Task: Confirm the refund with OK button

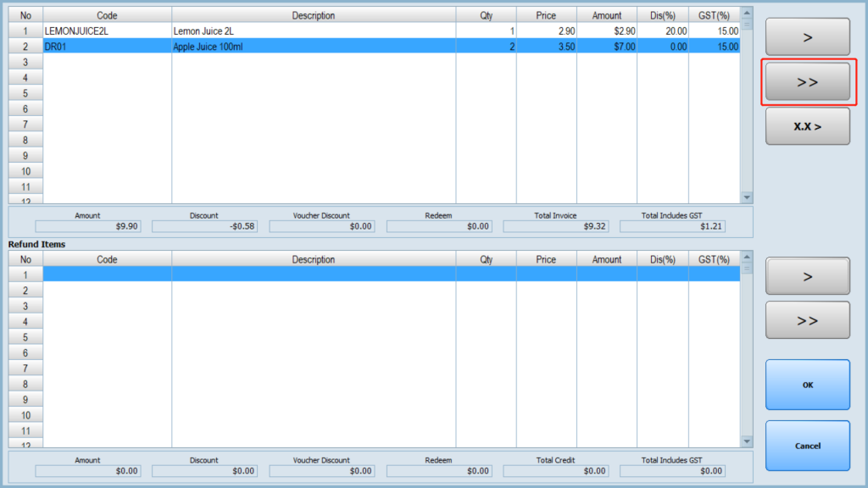Action: click(x=807, y=385)
